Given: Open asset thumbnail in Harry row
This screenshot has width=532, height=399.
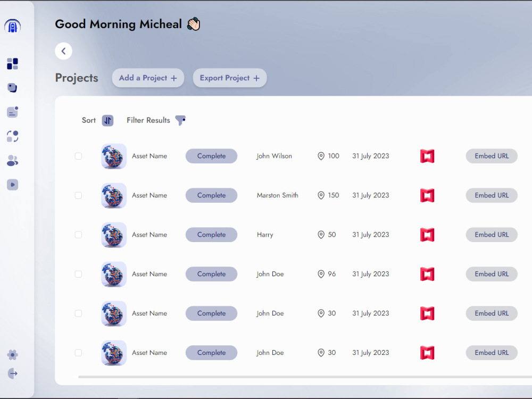Looking at the screenshot, I should point(114,235).
